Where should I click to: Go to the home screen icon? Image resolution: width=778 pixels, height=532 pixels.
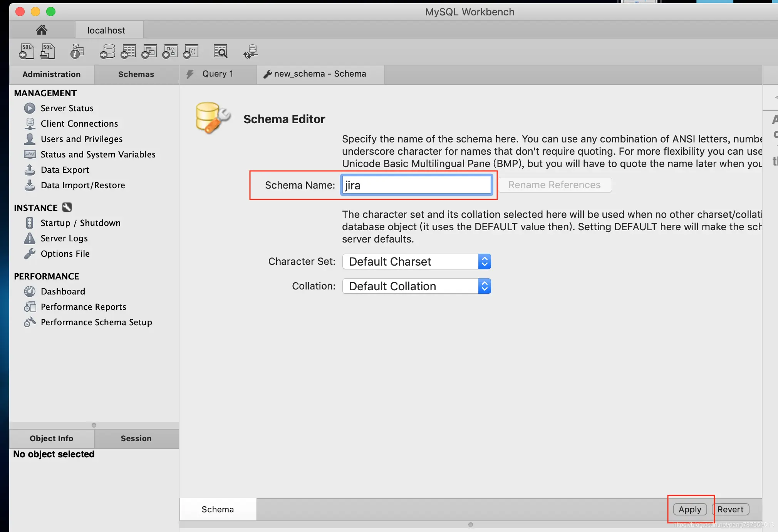(42, 30)
